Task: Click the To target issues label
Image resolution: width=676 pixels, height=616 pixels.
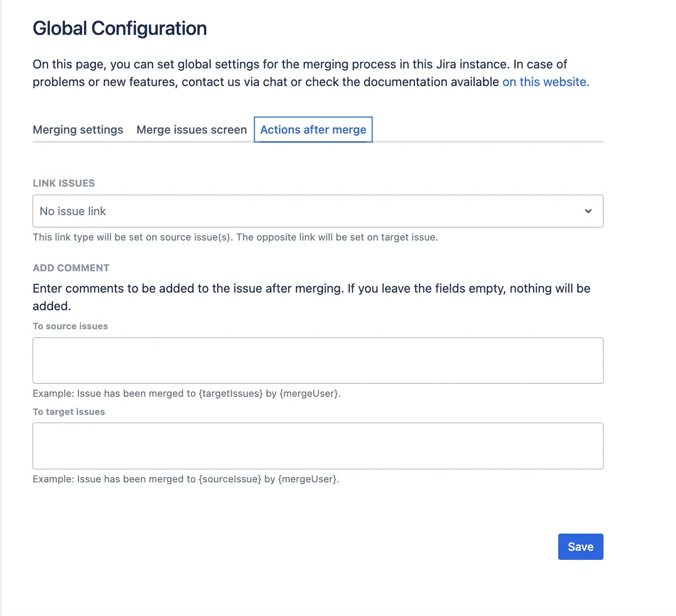Action: tap(68, 411)
